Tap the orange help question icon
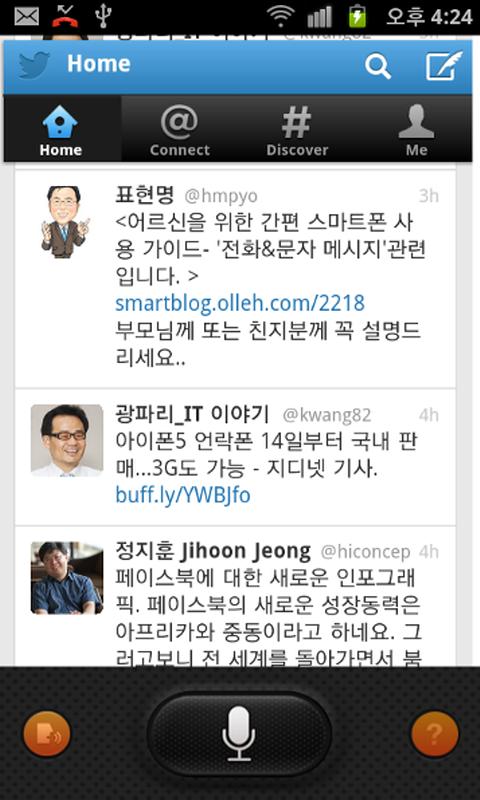480x800 pixels. pos(435,734)
